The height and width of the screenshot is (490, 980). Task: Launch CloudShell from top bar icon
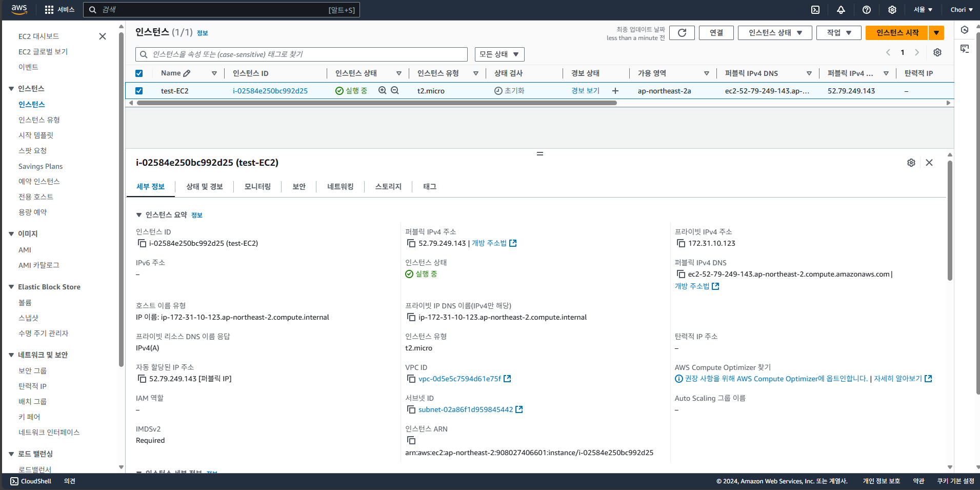click(815, 10)
